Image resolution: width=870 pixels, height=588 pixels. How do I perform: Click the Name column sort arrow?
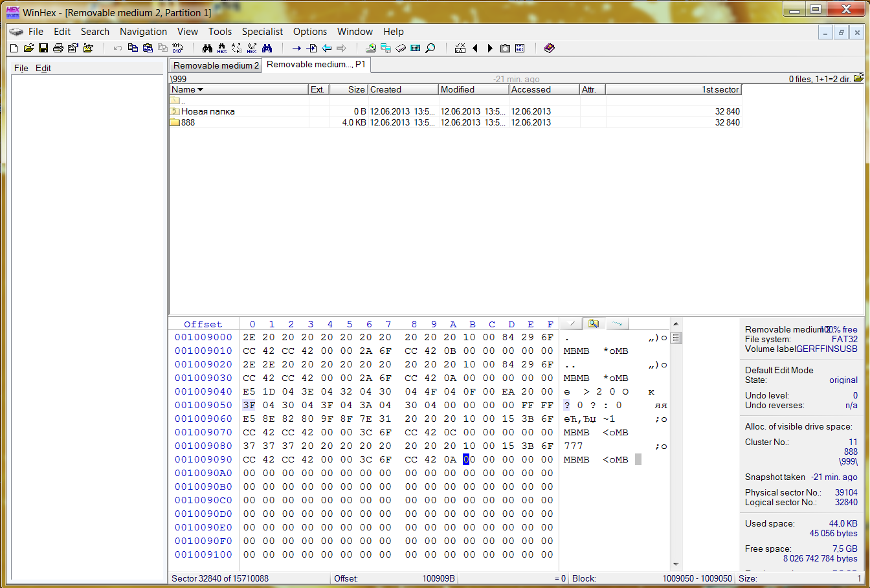200,90
